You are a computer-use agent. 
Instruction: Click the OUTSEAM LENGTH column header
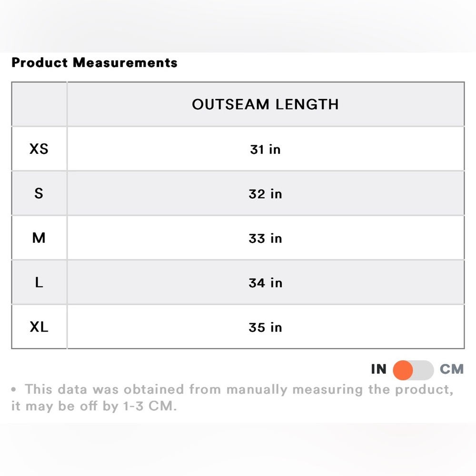point(265,104)
